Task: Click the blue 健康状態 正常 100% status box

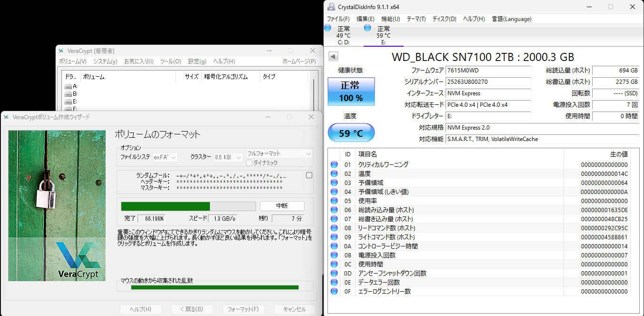Action: [351, 92]
